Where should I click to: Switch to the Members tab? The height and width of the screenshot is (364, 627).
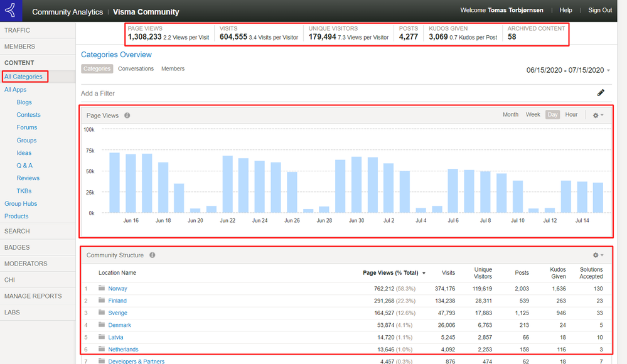pos(173,69)
